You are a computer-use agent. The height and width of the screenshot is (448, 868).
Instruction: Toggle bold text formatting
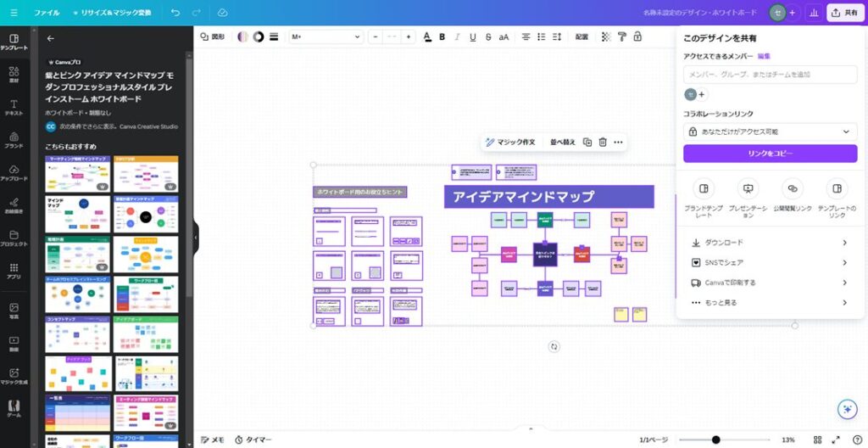[442, 36]
